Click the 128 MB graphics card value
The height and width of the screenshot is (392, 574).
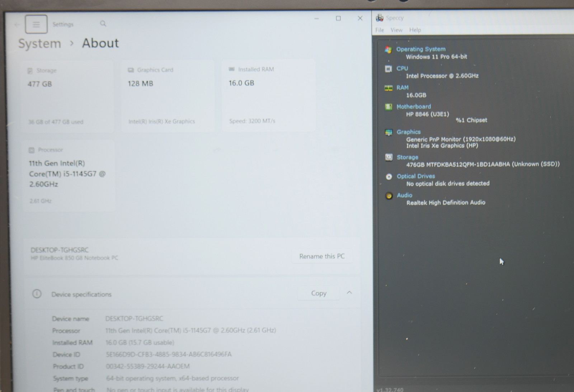point(140,84)
